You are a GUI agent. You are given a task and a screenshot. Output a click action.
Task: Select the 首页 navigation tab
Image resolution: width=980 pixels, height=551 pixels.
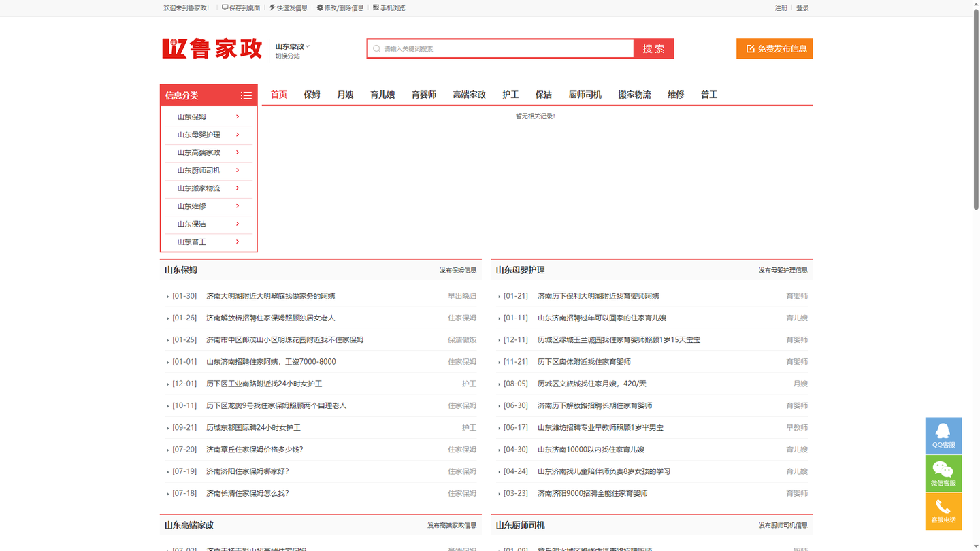pos(279,95)
